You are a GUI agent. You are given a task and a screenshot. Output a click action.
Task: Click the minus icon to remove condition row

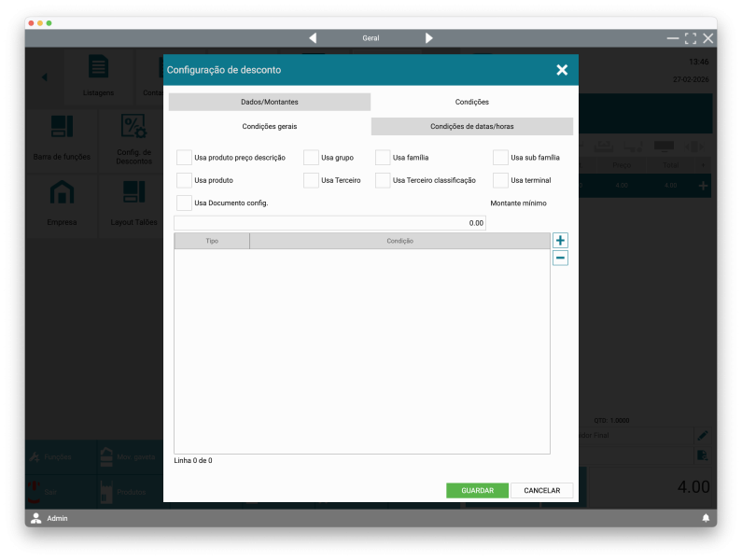click(x=560, y=258)
